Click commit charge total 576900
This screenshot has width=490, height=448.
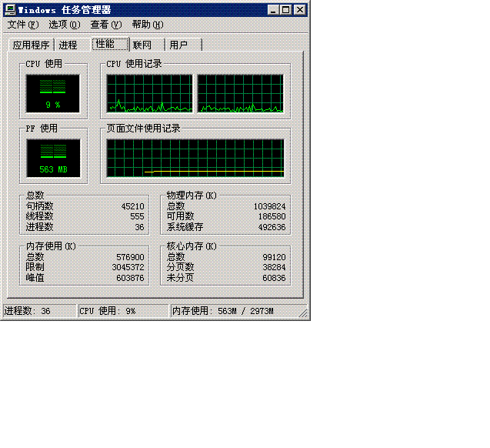(130, 257)
